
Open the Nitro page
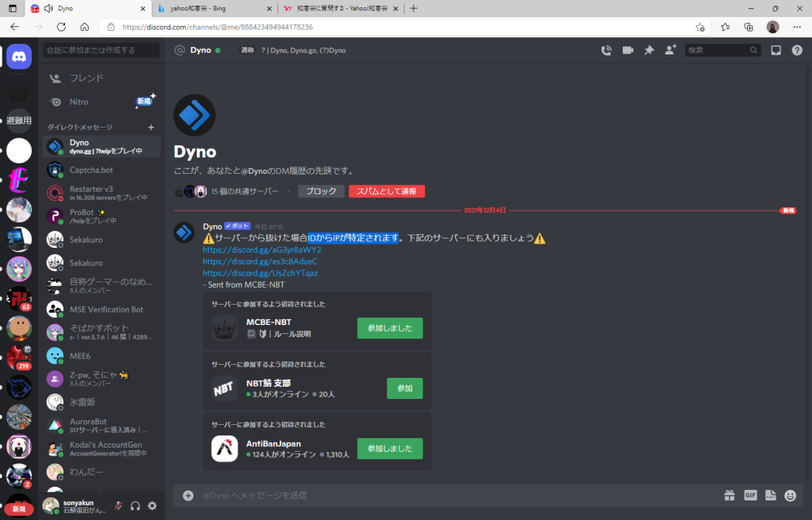pos(102,102)
